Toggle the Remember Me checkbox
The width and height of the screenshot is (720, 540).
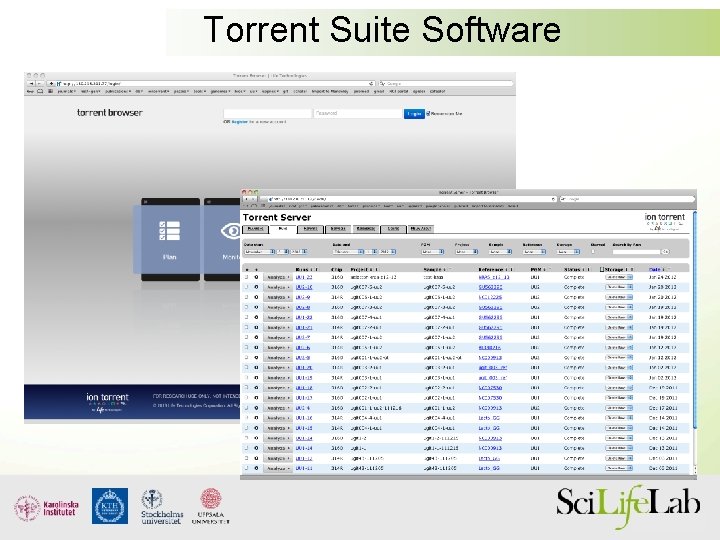tap(428, 113)
